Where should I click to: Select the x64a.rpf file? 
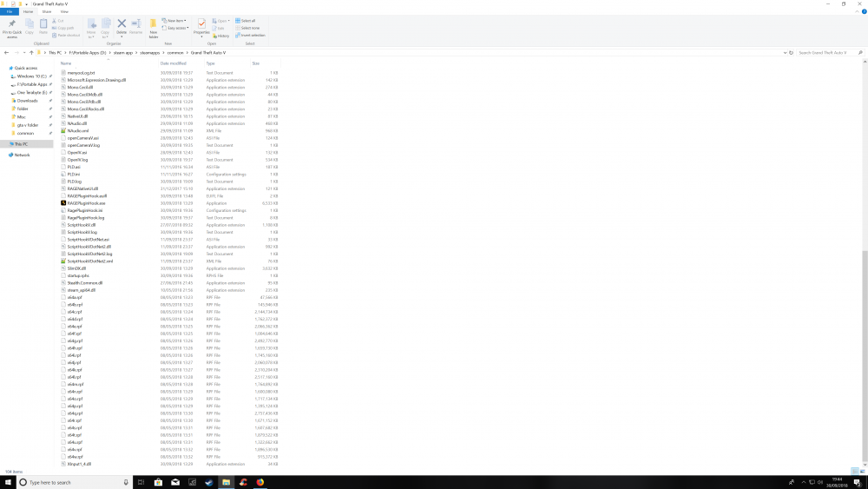(x=75, y=297)
